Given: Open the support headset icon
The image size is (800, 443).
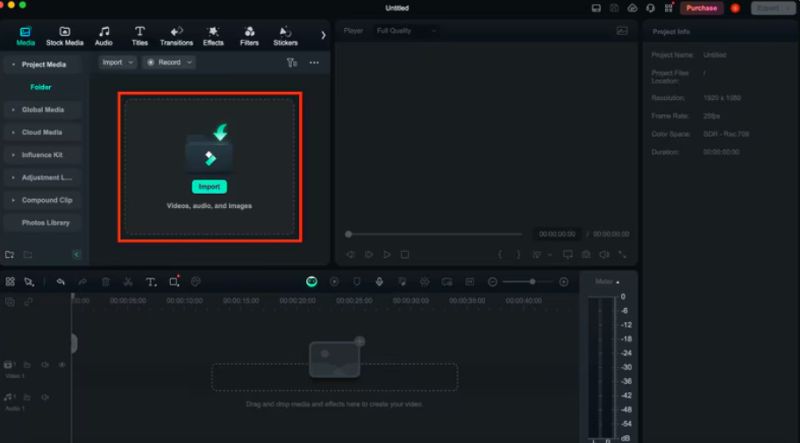Looking at the screenshot, I should point(651,8).
